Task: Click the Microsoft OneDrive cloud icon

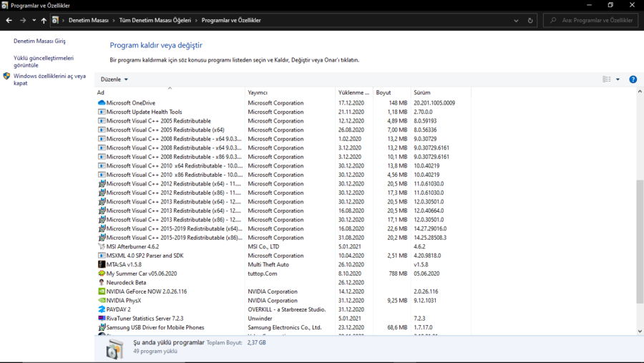Action: 102,103
